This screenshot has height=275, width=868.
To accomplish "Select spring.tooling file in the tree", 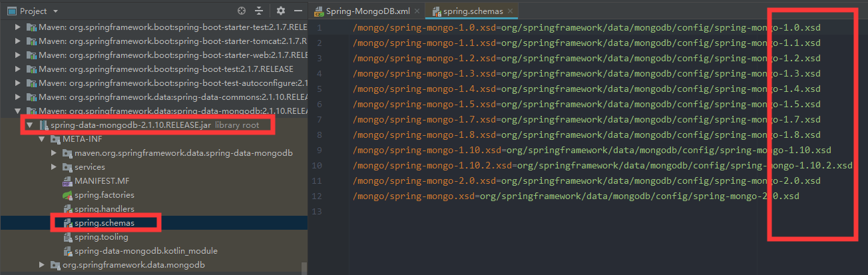I will click(x=101, y=237).
